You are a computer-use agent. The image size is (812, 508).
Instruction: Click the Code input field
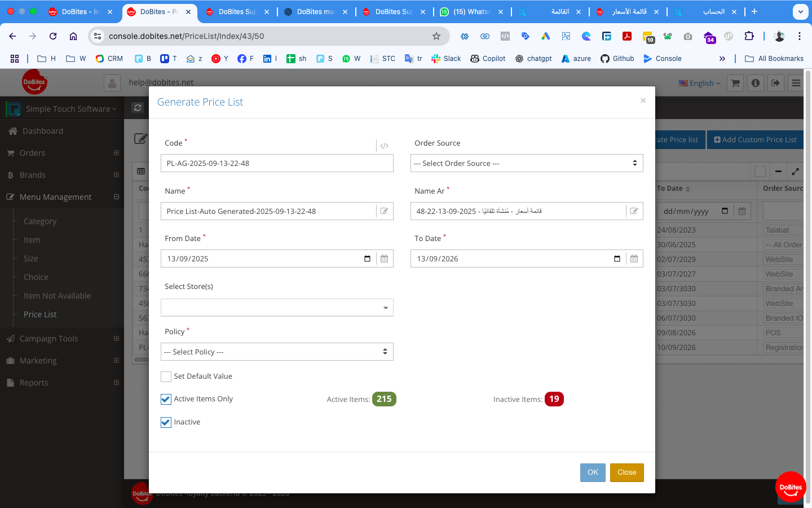point(276,163)
